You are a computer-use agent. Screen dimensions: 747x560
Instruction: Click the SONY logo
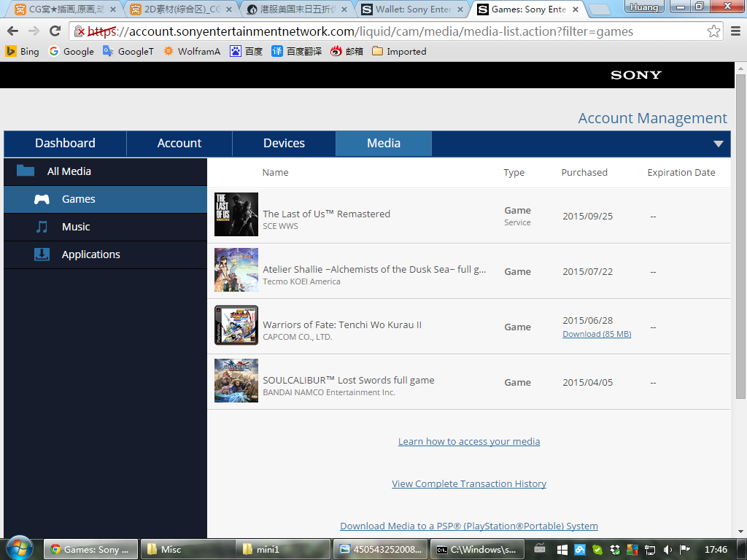(636, 75)
